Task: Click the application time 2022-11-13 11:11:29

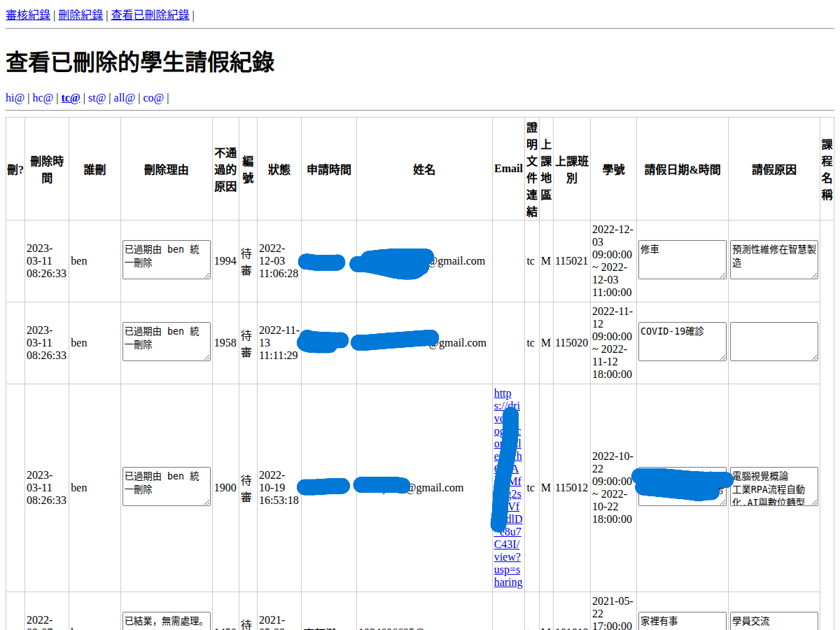Action: (279, 343)
